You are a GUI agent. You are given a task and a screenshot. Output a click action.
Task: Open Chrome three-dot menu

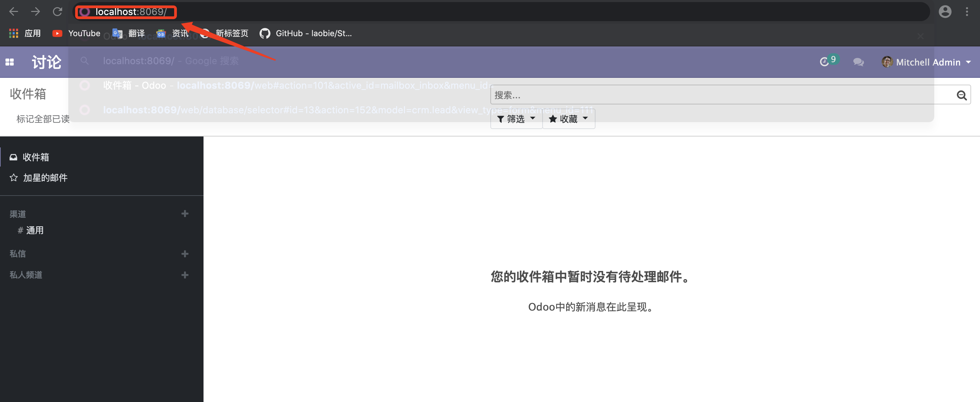coord(967,12)
